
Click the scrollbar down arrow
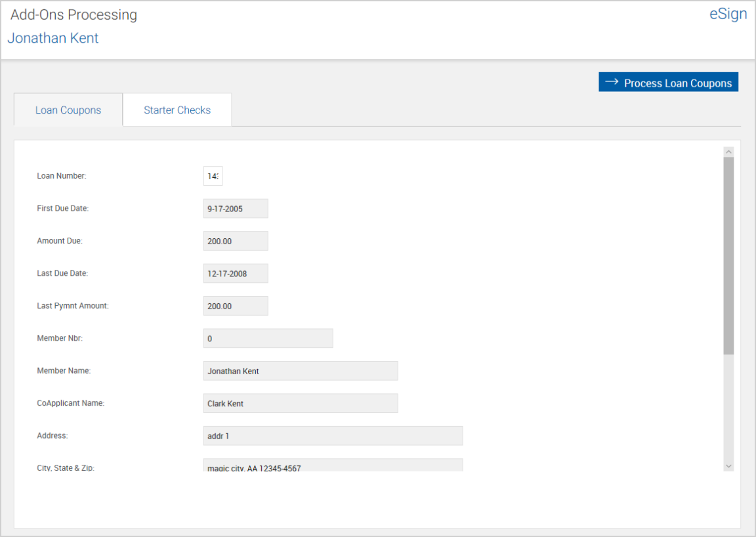pos(728,465)
